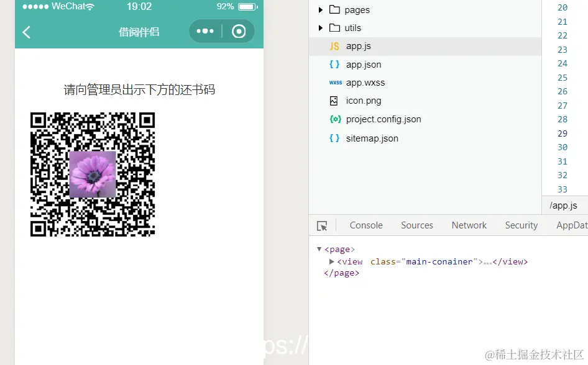588x365 pixels.
Task: Click the config icon of project.config.json
Action: coord(335,119)
